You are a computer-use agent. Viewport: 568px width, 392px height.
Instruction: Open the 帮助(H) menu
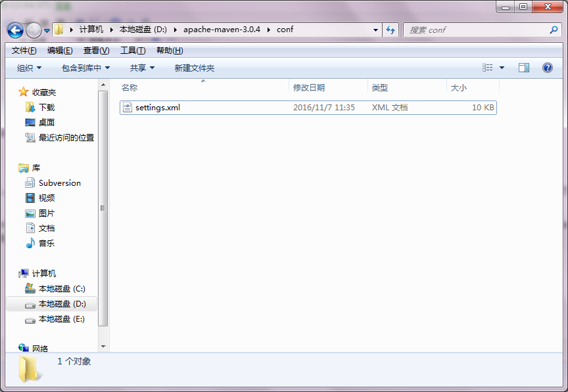[x=170, y=51]
